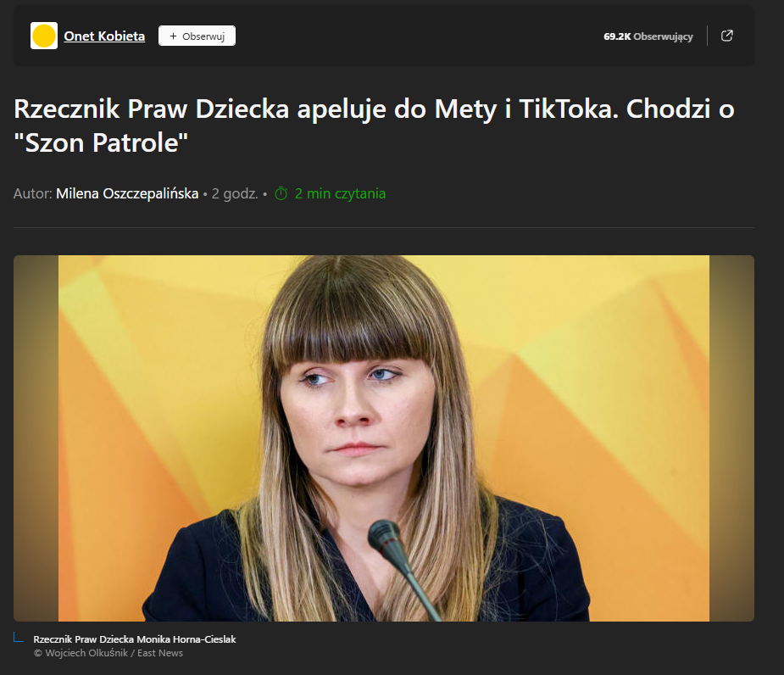Open the main article photo

(383, 438)
